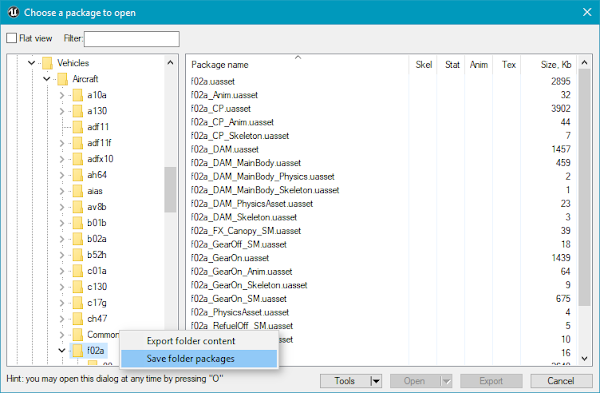Sort by Anim column header
Screen dimensions: 600x393
pyautogui.click(x=479, y=65)
